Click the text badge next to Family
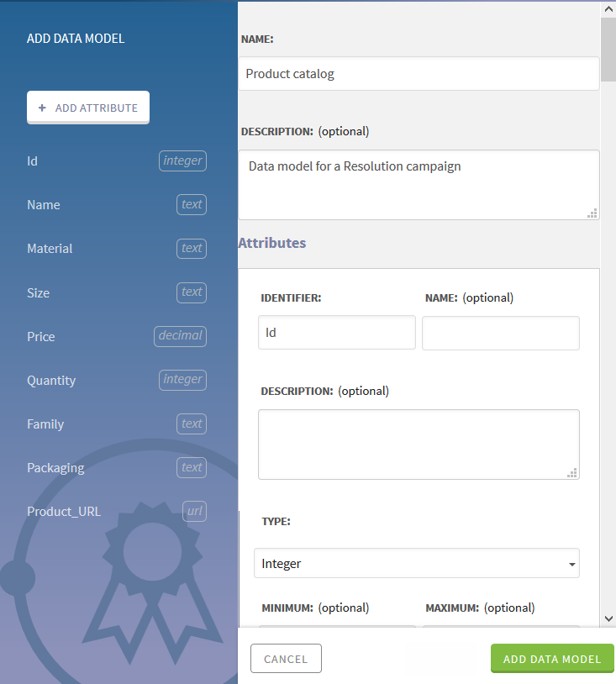Viewport: 616px width, 684px height. (x=192, y=424)
